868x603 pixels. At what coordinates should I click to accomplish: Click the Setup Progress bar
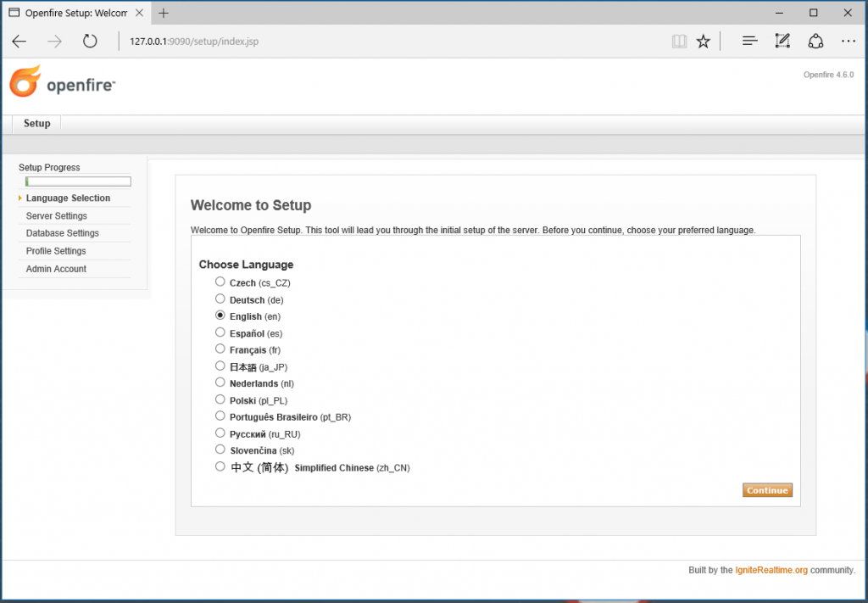[78, 181]
